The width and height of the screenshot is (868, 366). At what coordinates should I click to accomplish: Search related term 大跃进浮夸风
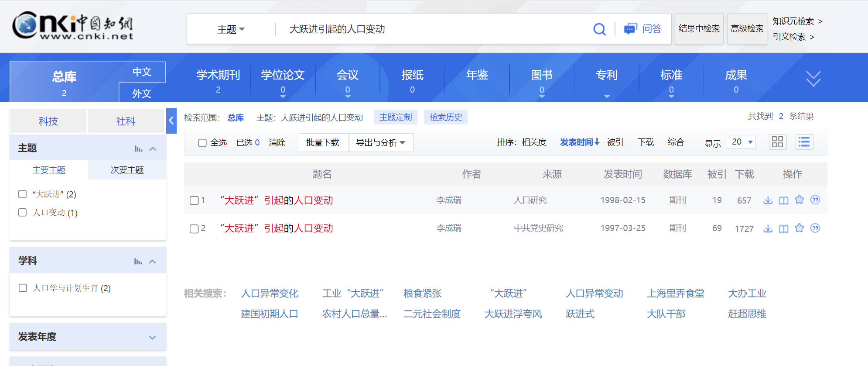tap(513, 314)
